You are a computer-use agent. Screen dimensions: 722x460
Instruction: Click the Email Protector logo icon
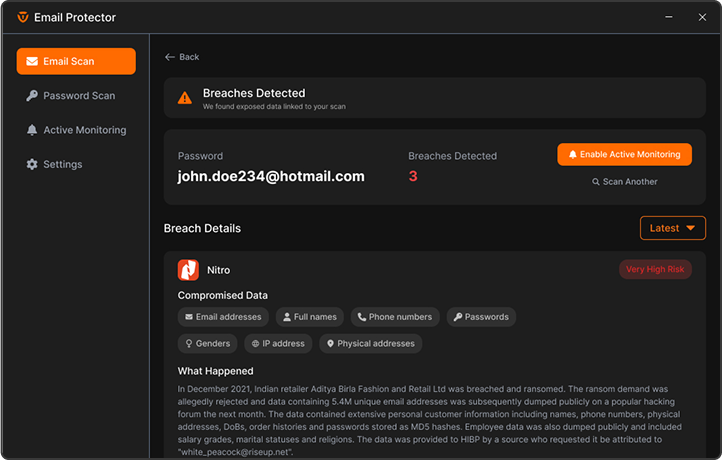coord(23,17)
